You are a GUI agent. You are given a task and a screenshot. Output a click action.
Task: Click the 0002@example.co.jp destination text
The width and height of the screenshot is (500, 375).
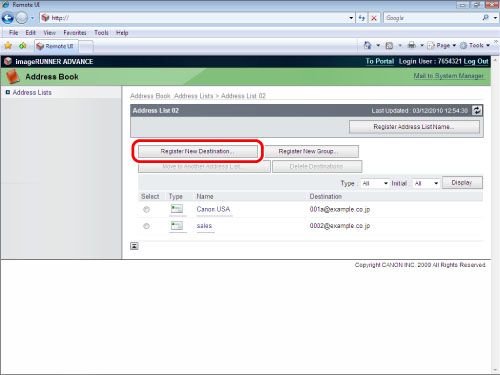(x=340, y=226)
